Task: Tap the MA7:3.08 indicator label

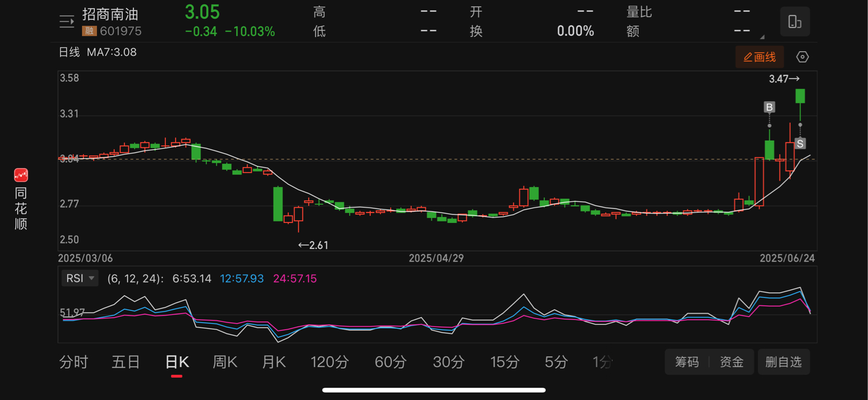Action: (x=112, y=52)
